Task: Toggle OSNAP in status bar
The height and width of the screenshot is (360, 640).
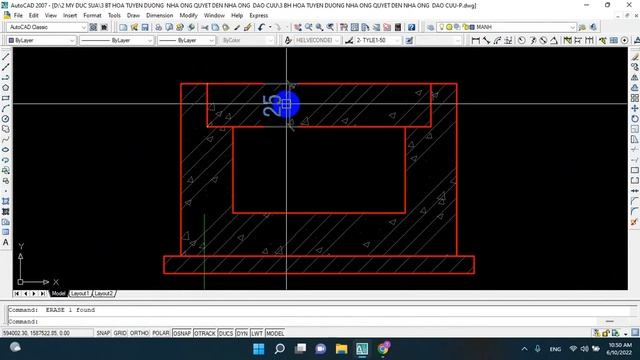Action: coord(182,333)
